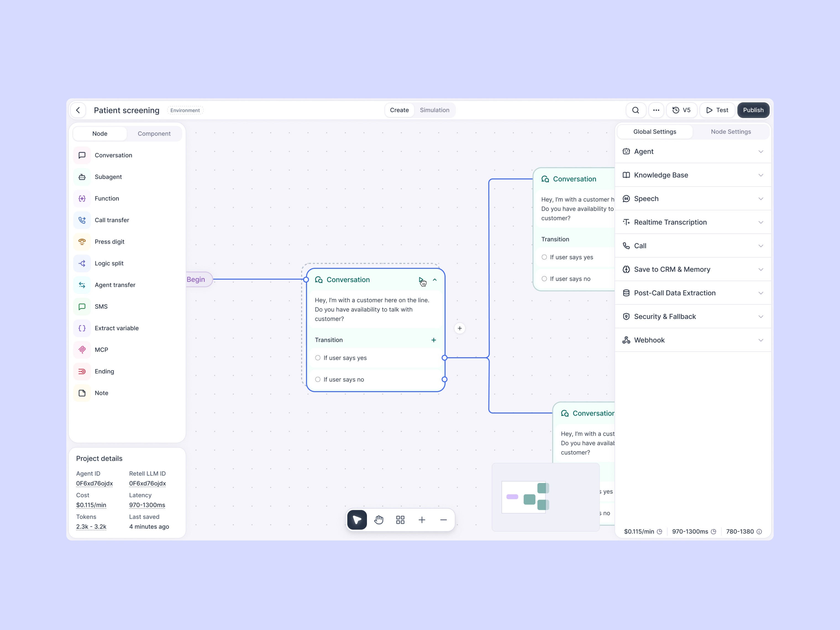Expand the Speech section

[x=693, y=199]
